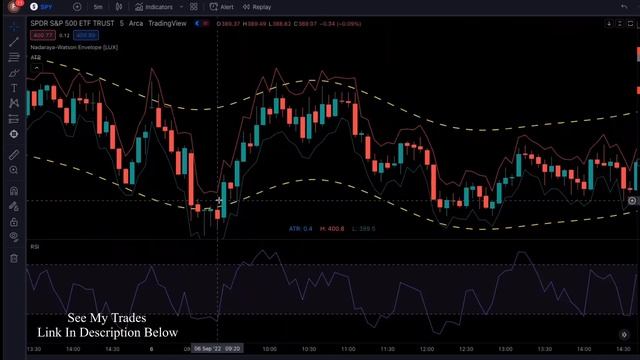
Task: Select the ruler Measure tool
Action: [x=14, y=155]
